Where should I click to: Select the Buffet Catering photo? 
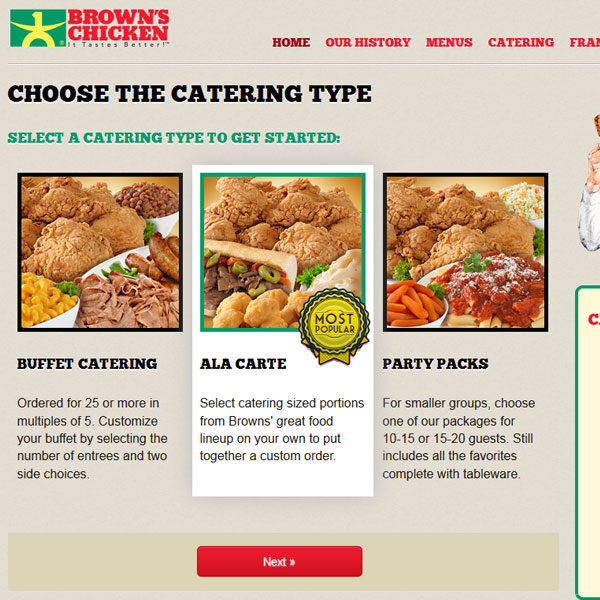100,252
